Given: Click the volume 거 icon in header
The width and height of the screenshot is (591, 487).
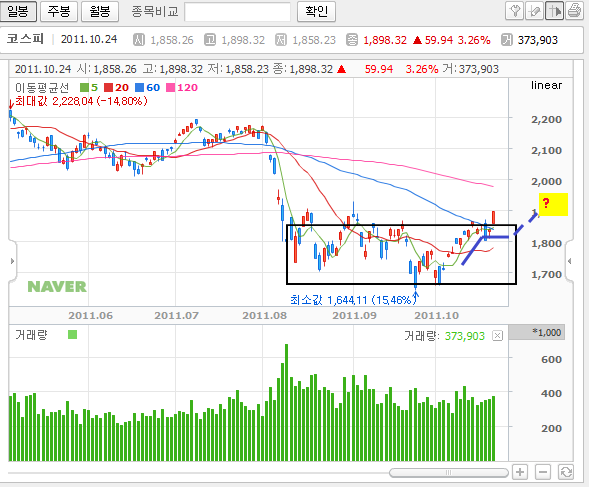Looking at the screenshot, I should (x=507, y=40).
